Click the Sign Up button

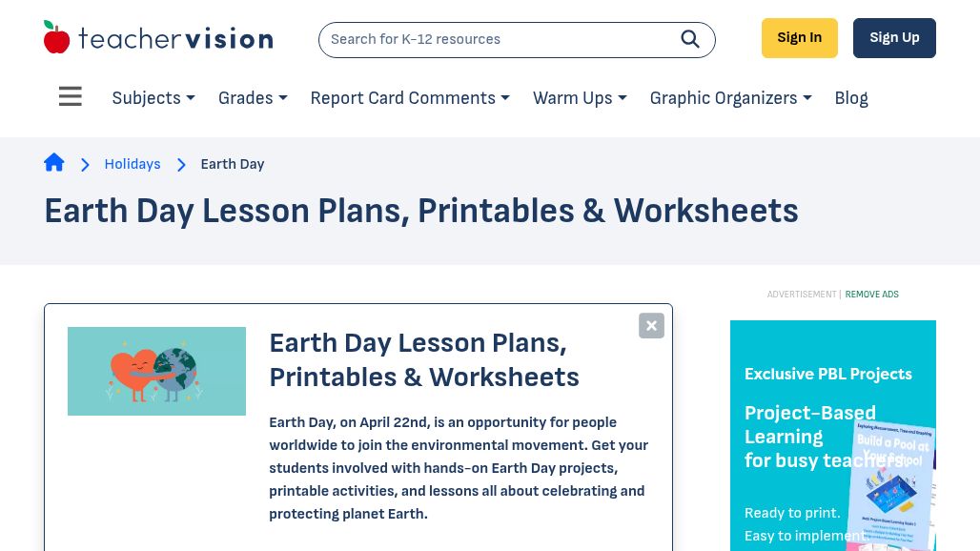[x=894, y=38]
